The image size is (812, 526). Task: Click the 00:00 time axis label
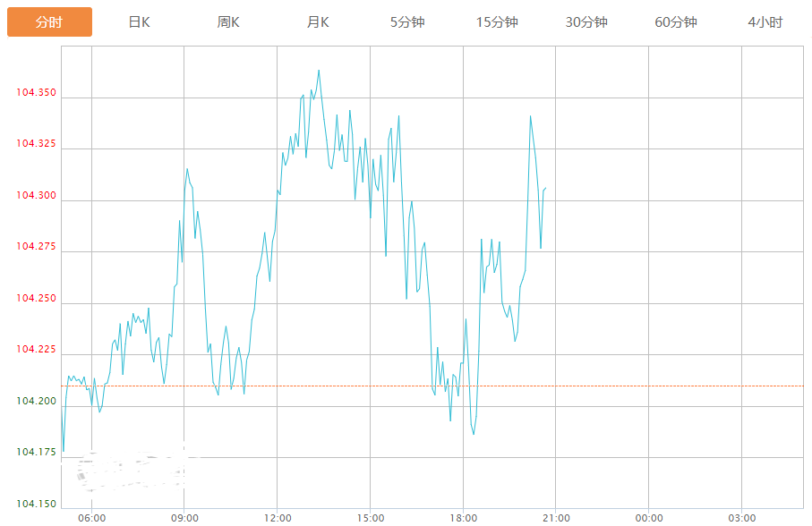coord(649,518)
